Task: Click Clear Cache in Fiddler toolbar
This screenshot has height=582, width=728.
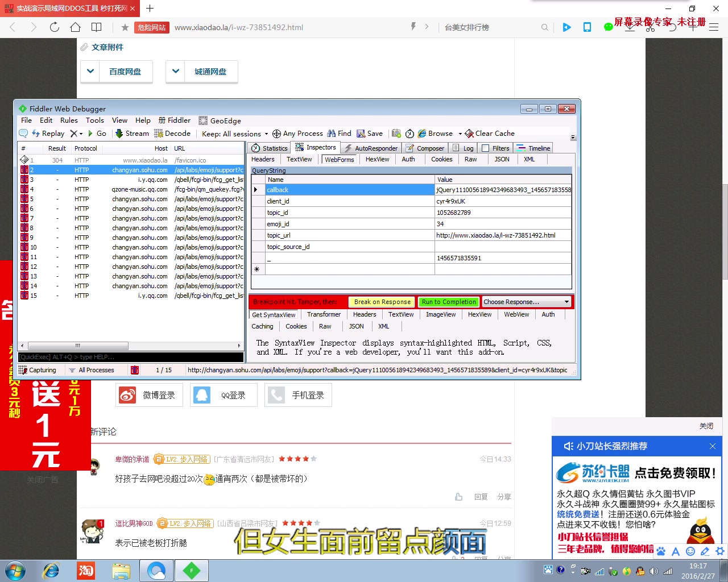Action: (x=490, y=134)
